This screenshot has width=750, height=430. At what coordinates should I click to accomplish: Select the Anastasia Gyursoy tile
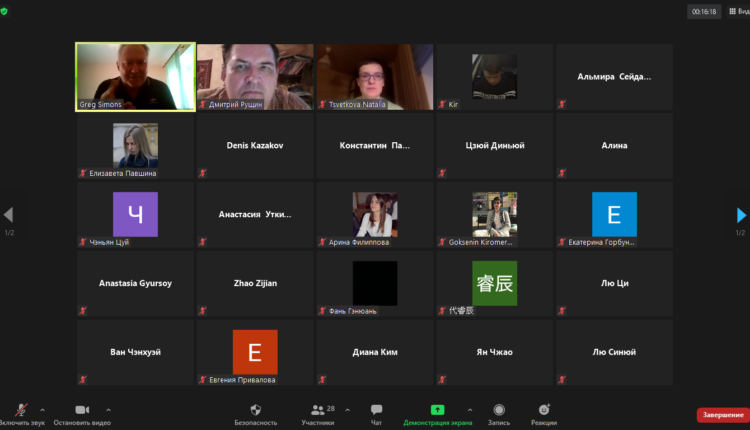(135, 283)
